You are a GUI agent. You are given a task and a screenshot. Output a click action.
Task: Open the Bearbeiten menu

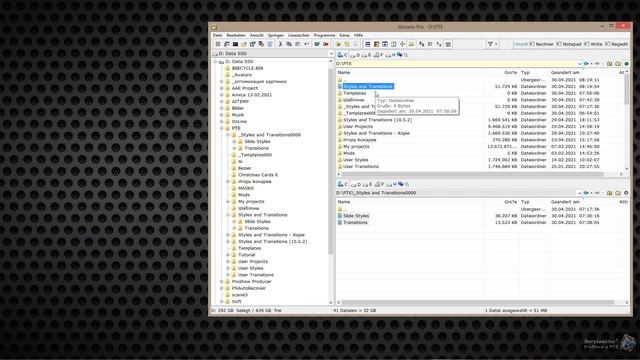click(236, 36)
